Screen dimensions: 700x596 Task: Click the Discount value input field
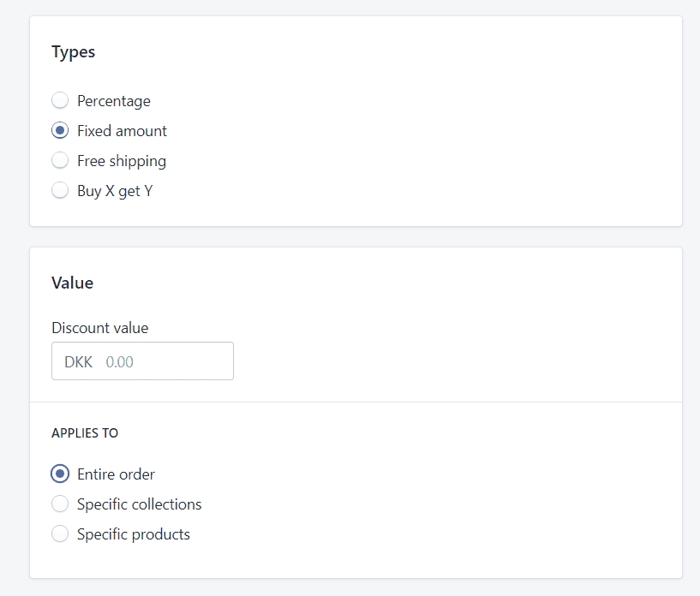[142, 361]
